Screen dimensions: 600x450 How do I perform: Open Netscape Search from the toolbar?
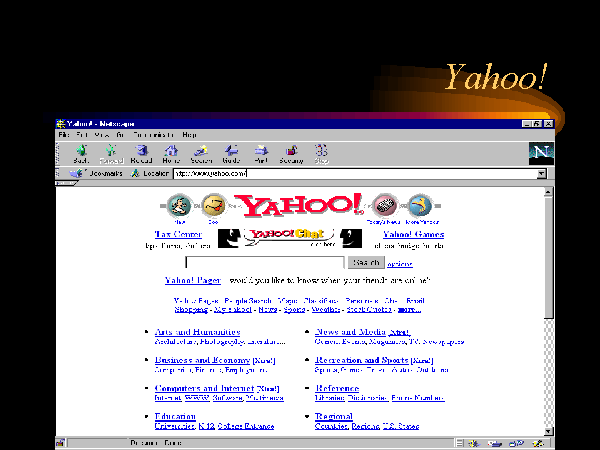pos(201,153)
